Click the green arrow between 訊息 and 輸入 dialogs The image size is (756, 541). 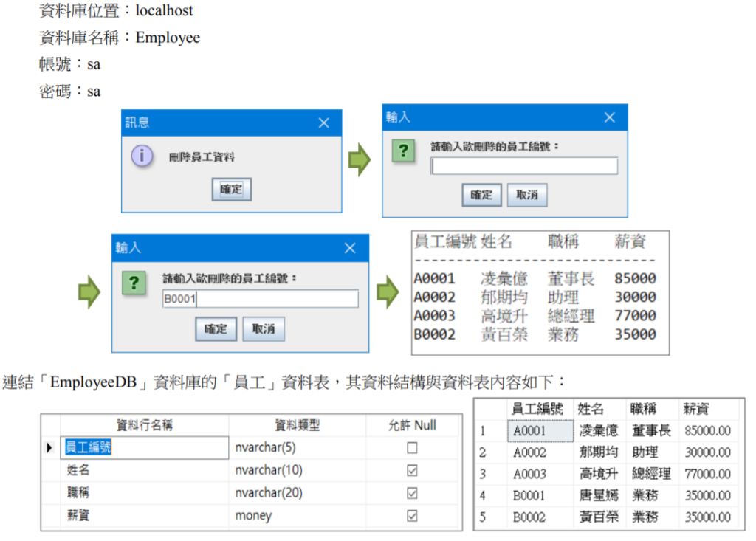click(x=359, y=160)
